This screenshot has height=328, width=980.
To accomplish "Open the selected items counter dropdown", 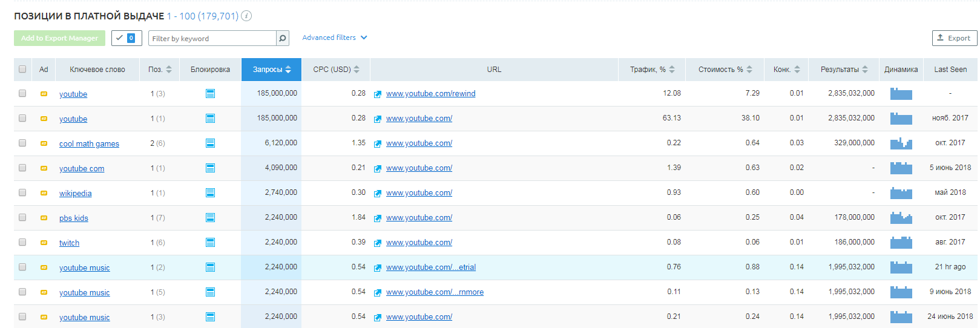I will (x=127, y=38).
